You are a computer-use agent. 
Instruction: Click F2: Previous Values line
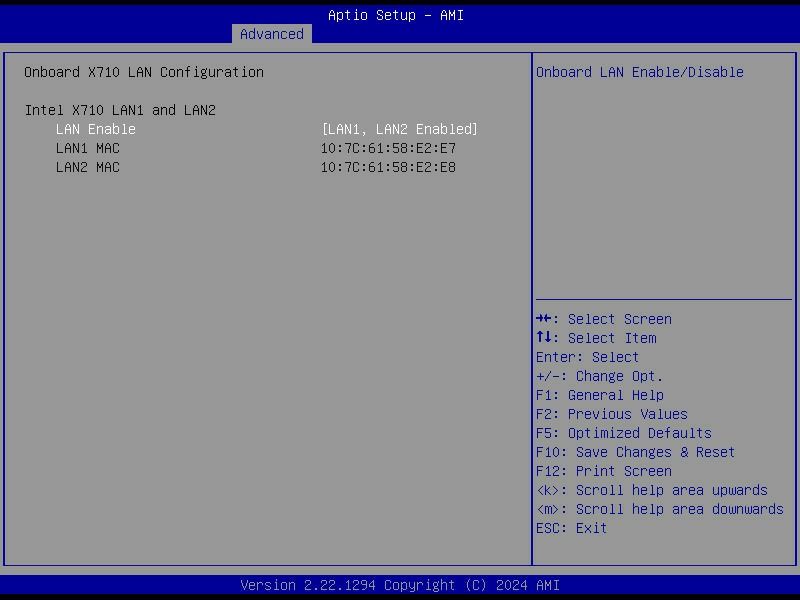click(x=612, y=414)
